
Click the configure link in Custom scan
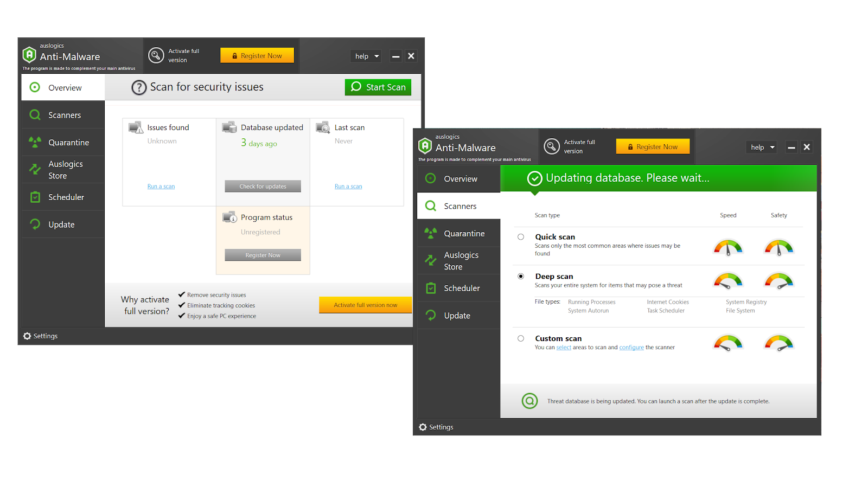click(631, 348)
